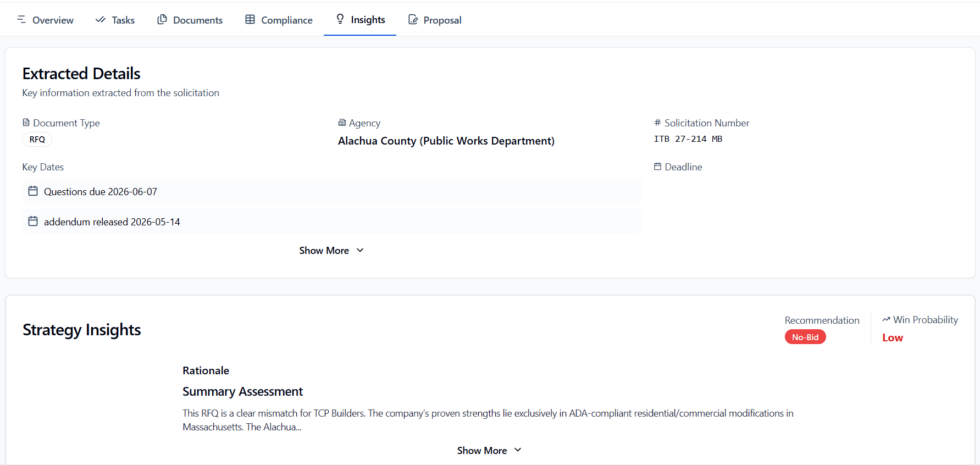980x465 pixels.
Task: Click the Overview list icon
Action: (21, 19)
